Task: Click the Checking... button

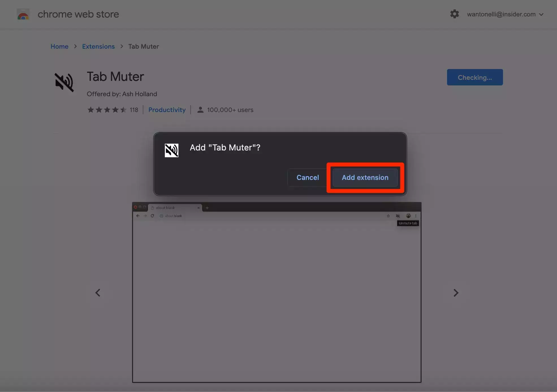Action: (x=475, y=77)
